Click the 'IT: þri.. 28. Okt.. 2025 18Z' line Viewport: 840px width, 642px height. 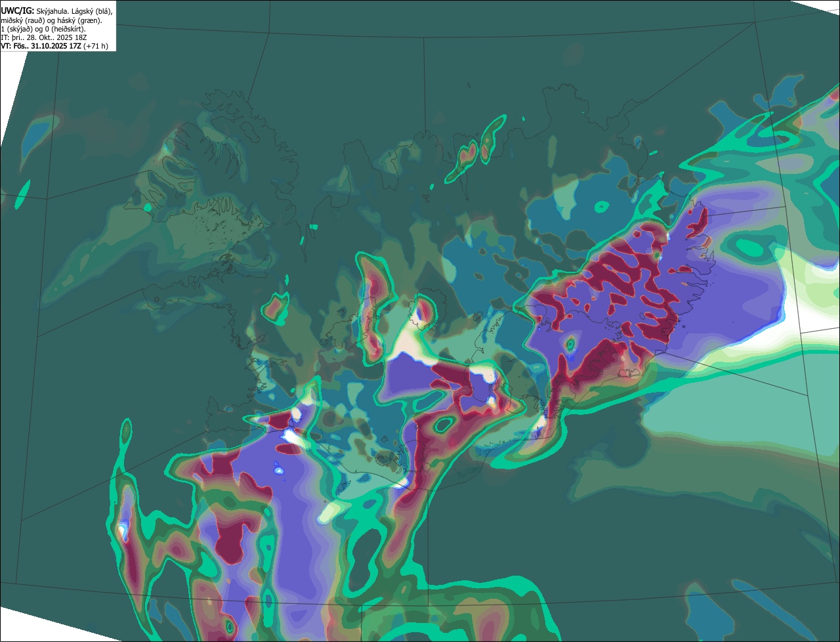(x=44, y=38)
